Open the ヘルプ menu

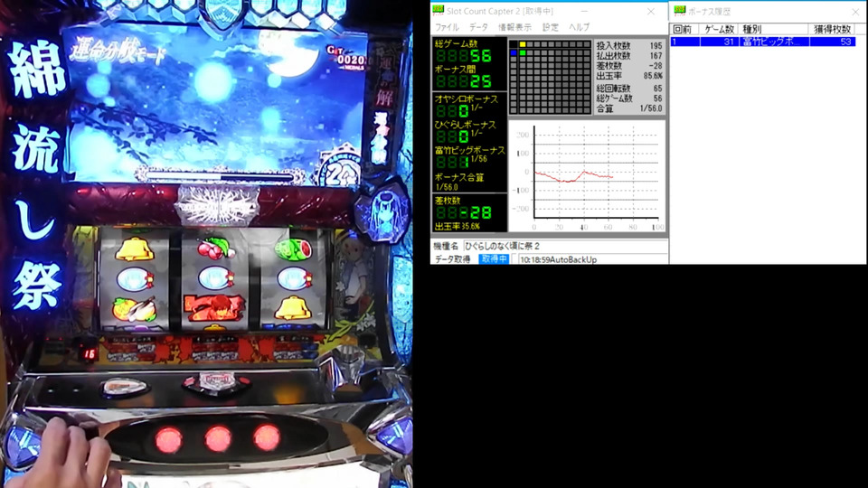[579, 27]
